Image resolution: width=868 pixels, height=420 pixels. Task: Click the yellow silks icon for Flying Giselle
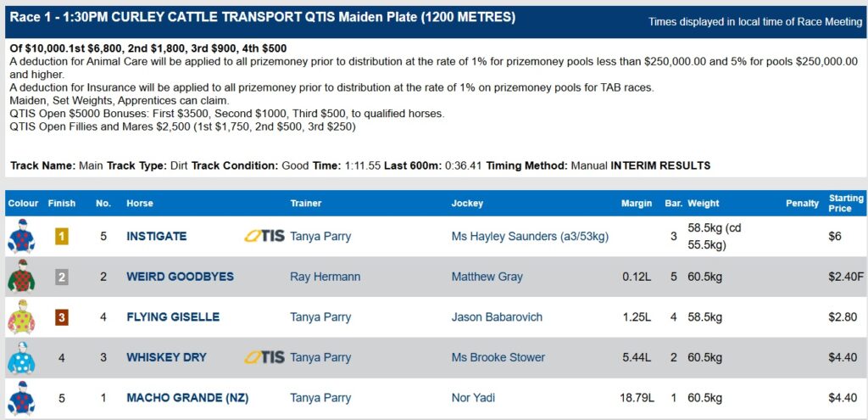pyautogui.click(x=21, y=317)
